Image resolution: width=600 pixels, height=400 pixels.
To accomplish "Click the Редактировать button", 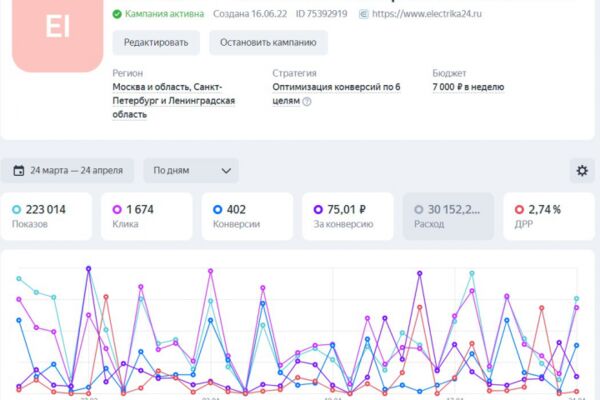I will pos(156,42).
